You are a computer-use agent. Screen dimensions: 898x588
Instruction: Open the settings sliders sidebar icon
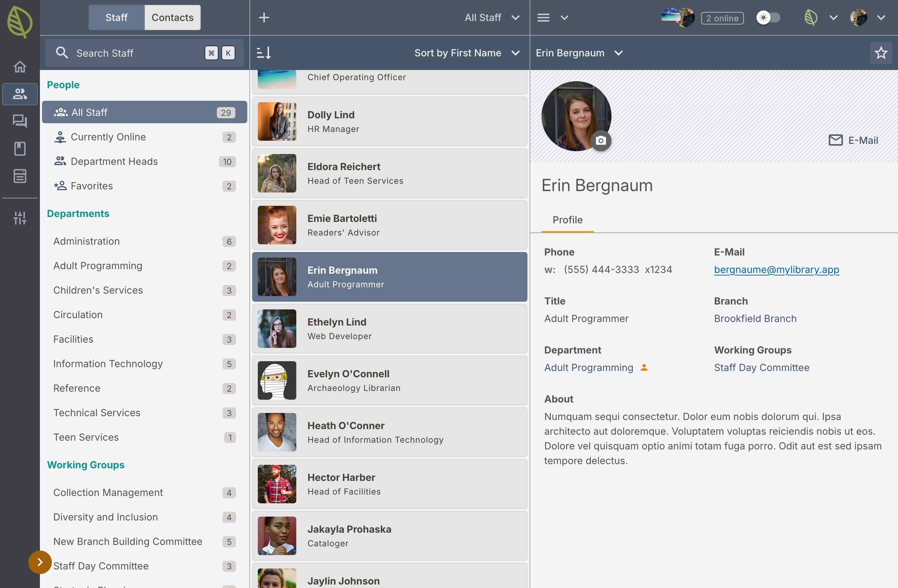click(20, 218)
